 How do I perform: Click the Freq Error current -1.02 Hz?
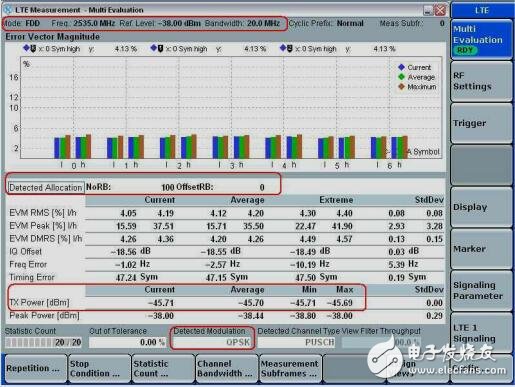pyautogui.click(x=132, y=265)
